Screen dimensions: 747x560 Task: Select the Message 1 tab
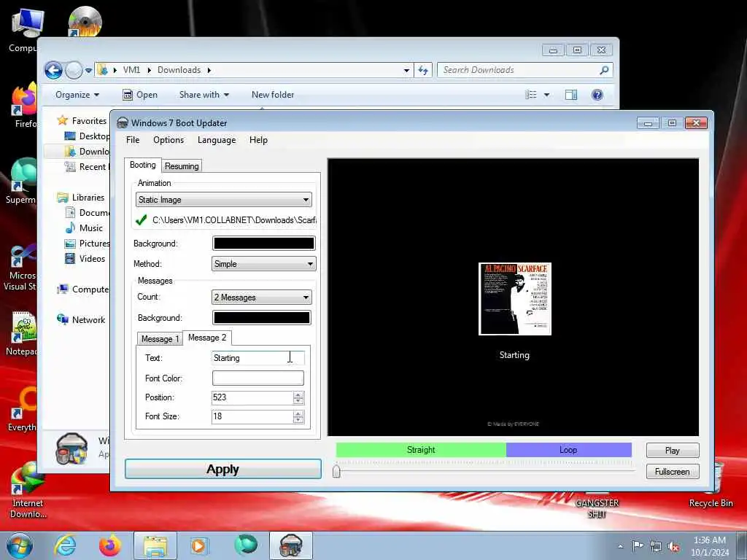tap(160, 338)
